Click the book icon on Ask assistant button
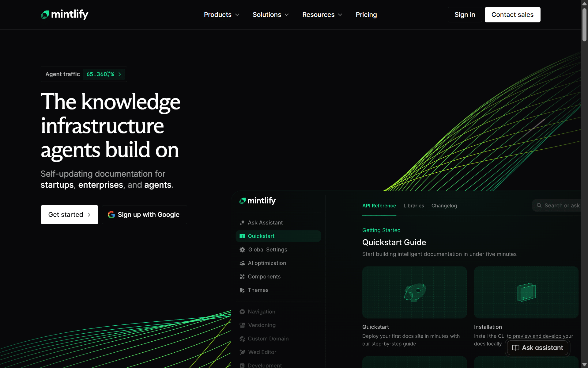The height and width of the screenshot is (368, 588). coord(516,348)
